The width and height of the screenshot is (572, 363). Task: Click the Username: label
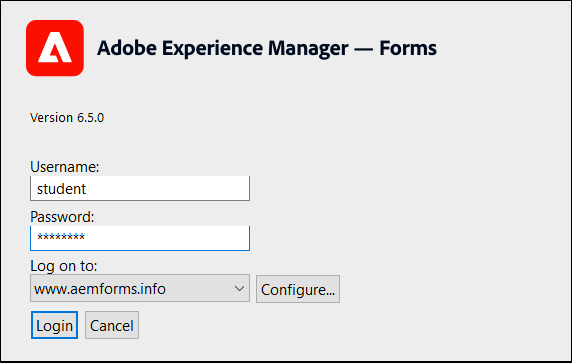(x=65, y=167)
